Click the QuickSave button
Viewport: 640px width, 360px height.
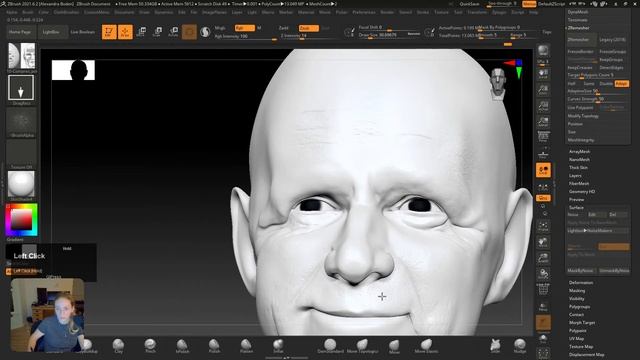coord(470,4)
